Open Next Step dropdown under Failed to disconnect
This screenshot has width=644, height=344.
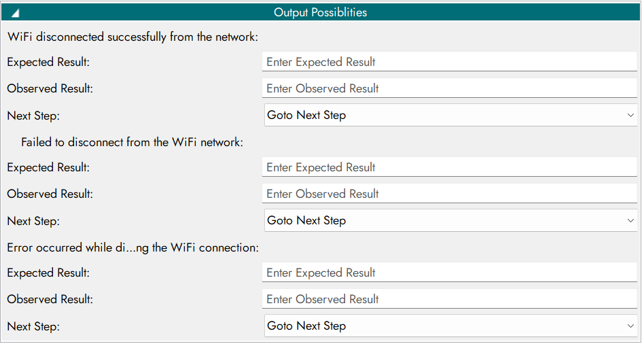450,221
